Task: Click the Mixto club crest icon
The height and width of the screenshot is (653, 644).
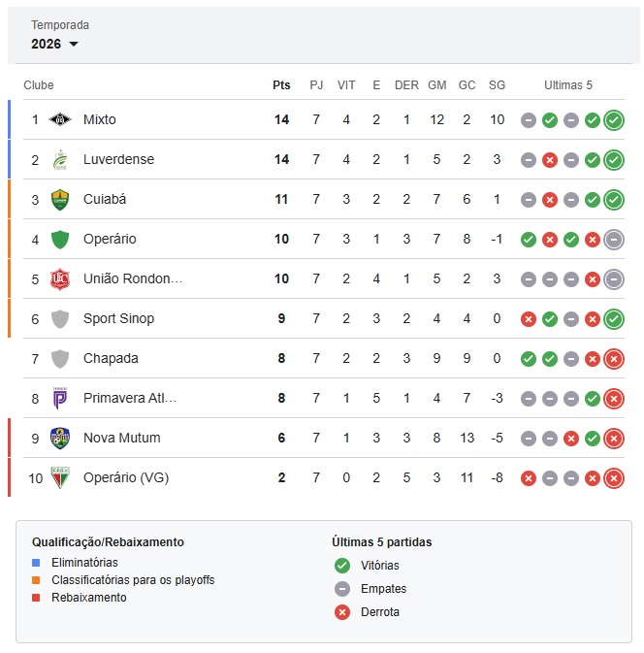Action: click(60, 119)
